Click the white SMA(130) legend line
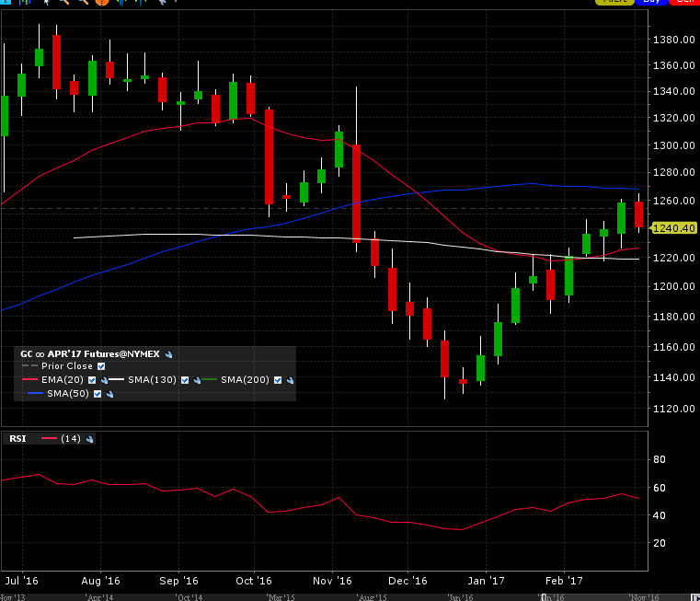 coord(117,380)
